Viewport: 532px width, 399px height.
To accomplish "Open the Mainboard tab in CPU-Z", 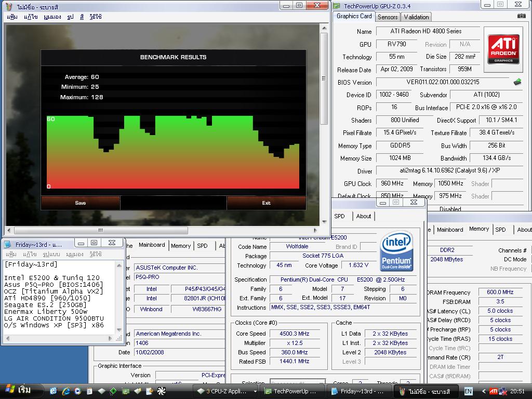I will coord(152,245).
